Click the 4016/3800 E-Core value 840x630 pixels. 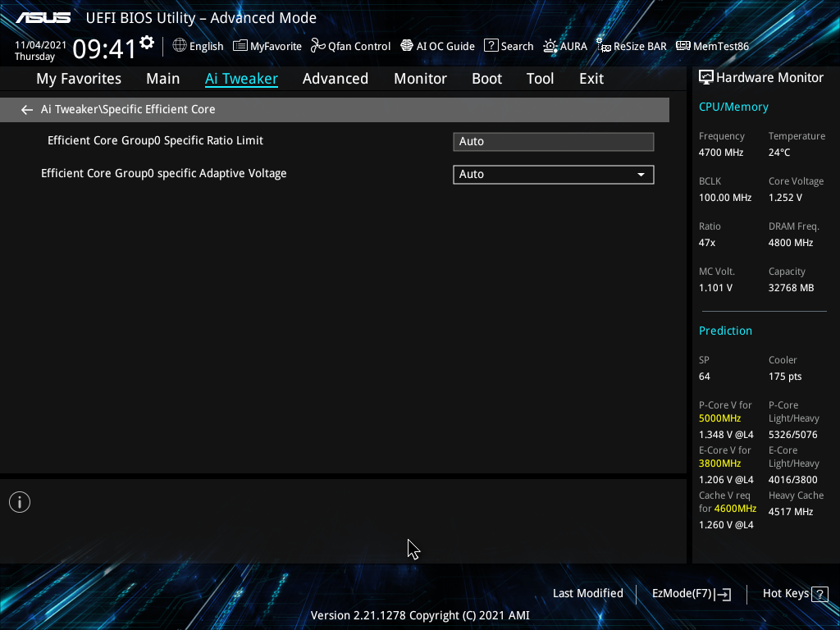point(793,480)
